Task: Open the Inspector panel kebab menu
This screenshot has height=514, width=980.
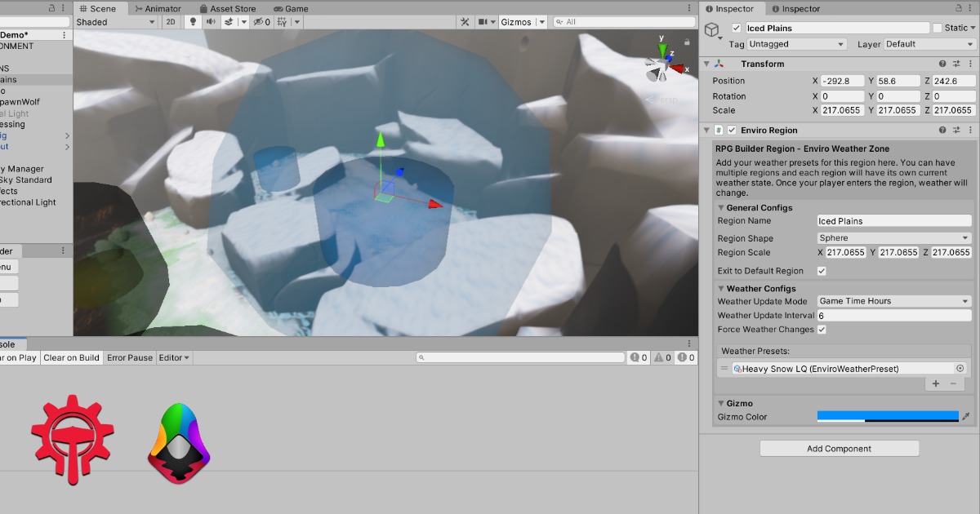Action: 969,8
